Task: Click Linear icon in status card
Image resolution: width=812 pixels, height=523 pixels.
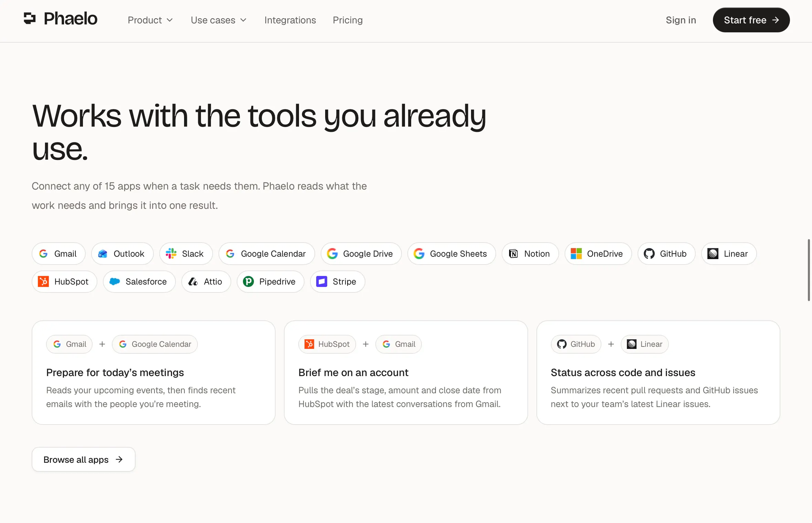Action: 632,344
